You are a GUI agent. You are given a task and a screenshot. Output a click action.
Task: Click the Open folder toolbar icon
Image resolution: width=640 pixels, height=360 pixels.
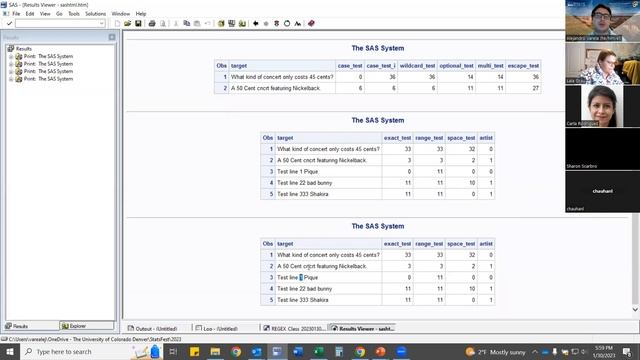[128, 24]
